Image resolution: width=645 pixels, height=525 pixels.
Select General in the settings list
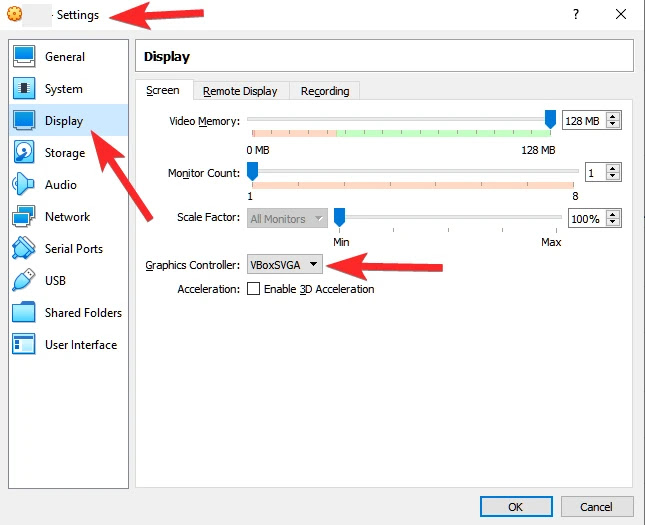[68, 56]
